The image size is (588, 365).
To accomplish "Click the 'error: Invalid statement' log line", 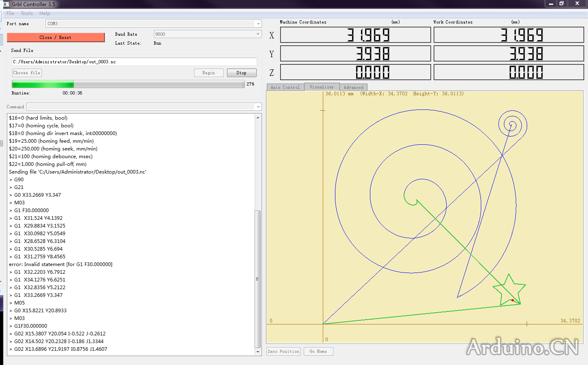I will point(61,264).
